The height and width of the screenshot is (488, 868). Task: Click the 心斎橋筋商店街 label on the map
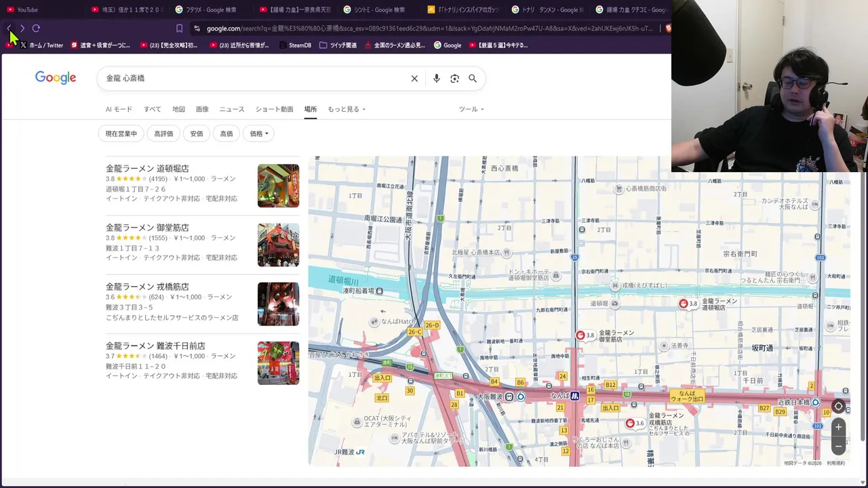646,188
